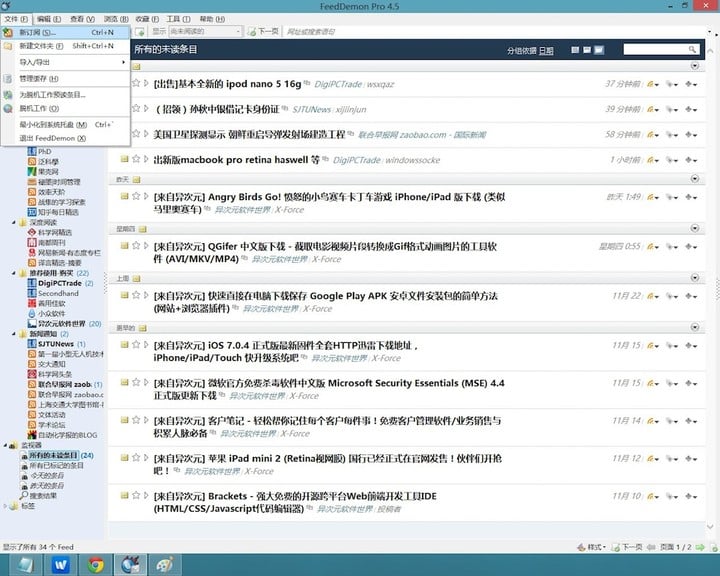The width and height of the screenshot is (720, 576).
Task: Open the 工具 menu
Action: pos(178,19)
